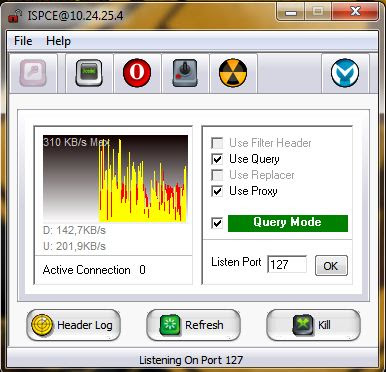
Task: Disable the Query Mode checkbox
Action: [x=217, y=223]
